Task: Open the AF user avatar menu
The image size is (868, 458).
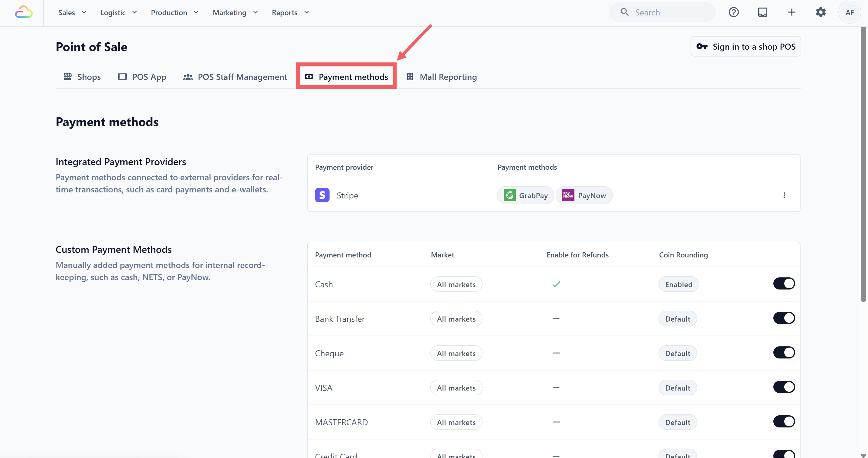Action: coord(850,12)
